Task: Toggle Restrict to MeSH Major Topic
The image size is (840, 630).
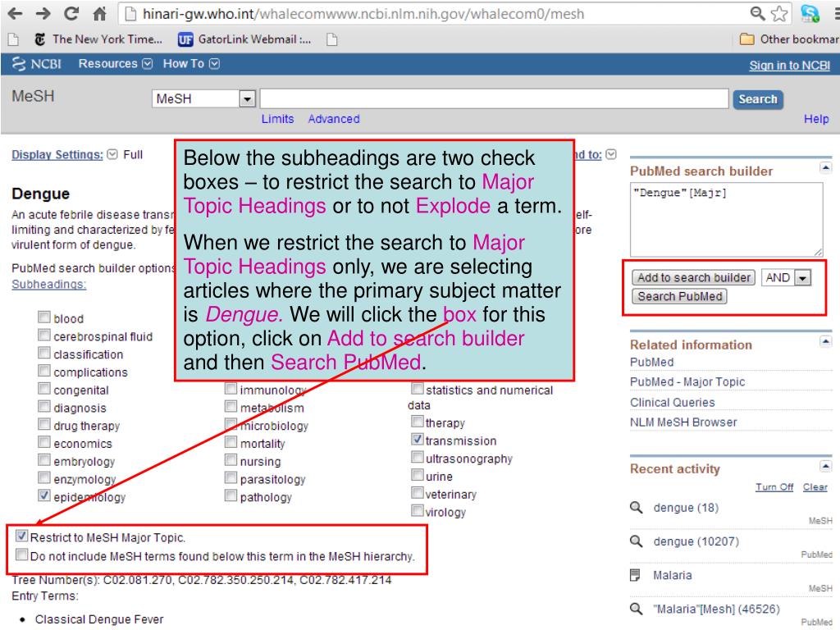Action: click(x=21, y=536)
